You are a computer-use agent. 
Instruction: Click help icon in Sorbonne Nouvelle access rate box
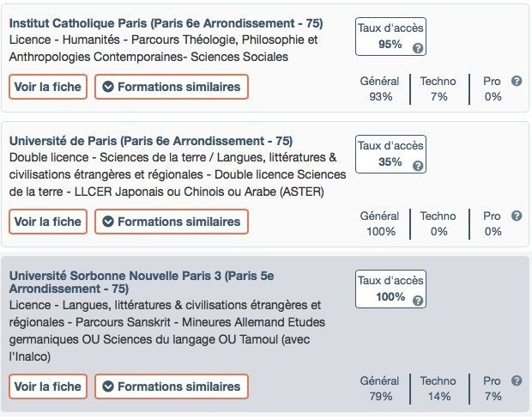(x=418, y=301)
